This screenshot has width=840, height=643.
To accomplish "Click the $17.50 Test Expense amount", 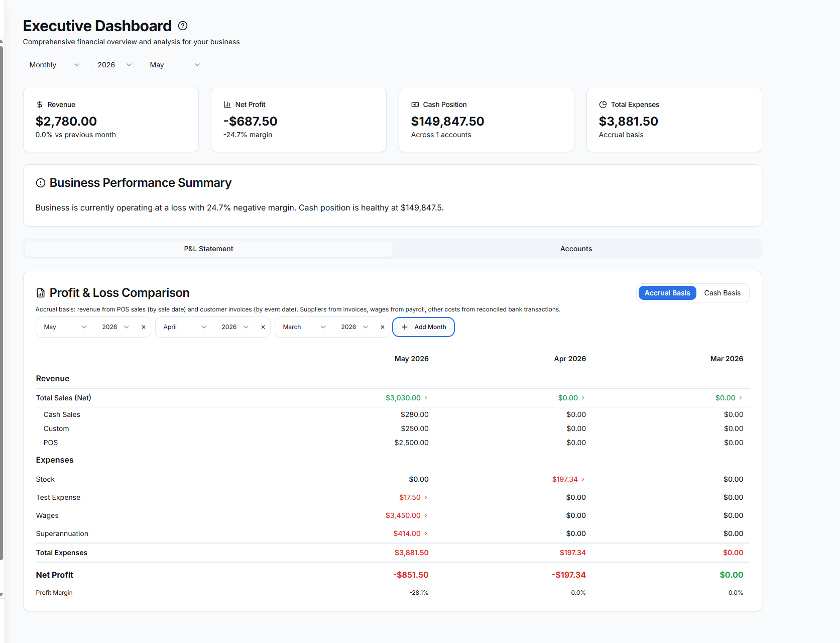I will (410, 497).
